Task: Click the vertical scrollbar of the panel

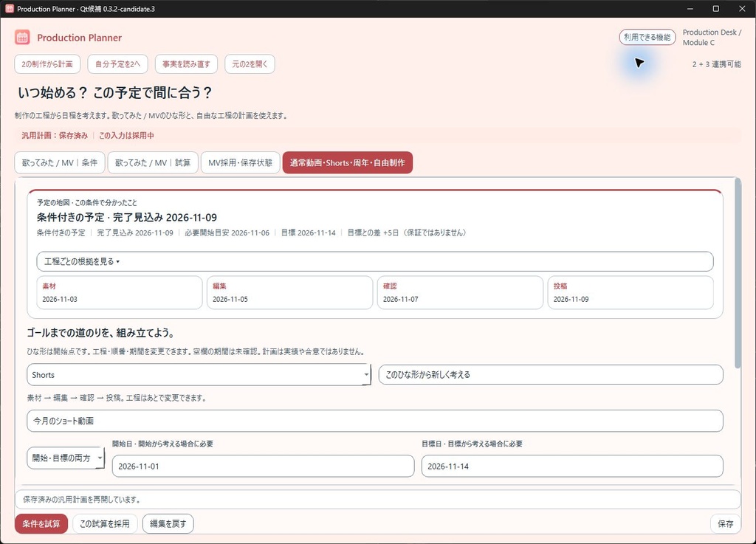Action: coord(738,273)
